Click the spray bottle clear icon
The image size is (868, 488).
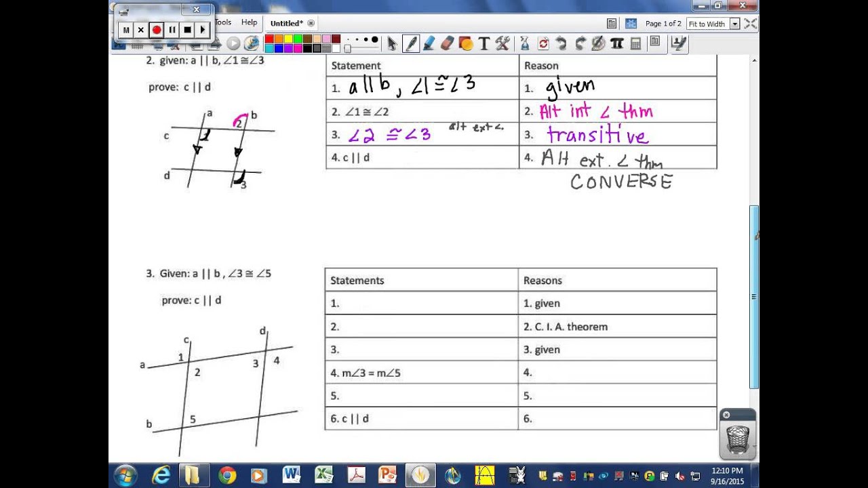coord(524,43)
